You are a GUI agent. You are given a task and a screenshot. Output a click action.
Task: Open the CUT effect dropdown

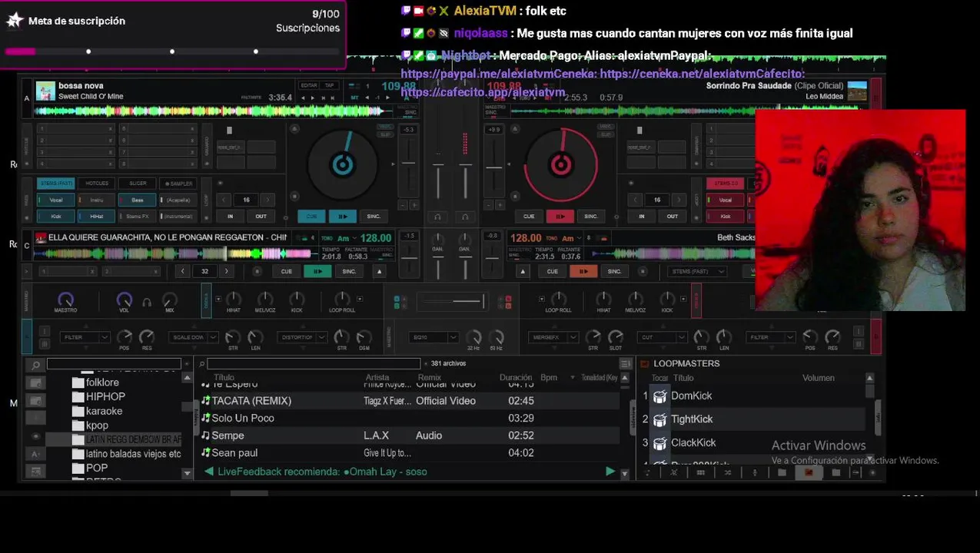663,337
